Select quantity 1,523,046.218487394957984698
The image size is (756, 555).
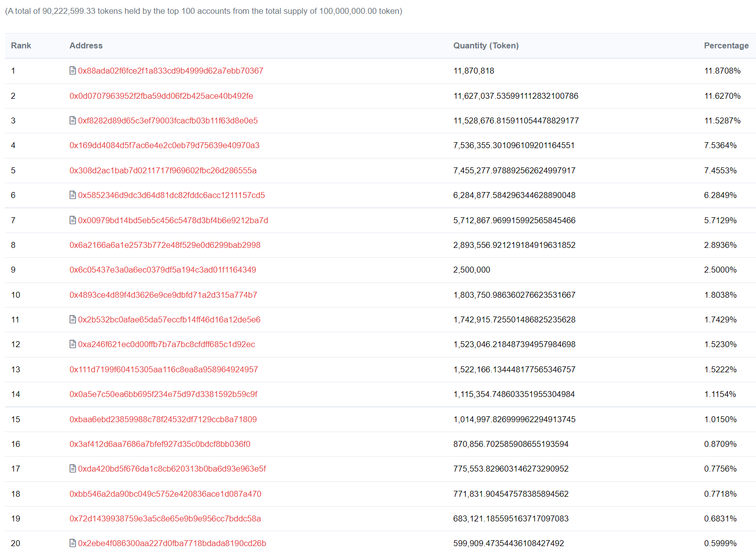[515, 344]
